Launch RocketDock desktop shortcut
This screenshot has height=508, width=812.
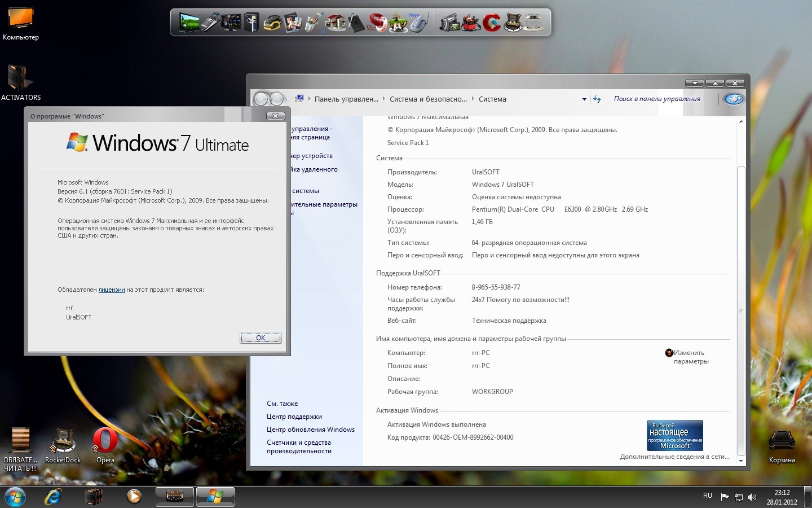[63, 446]
